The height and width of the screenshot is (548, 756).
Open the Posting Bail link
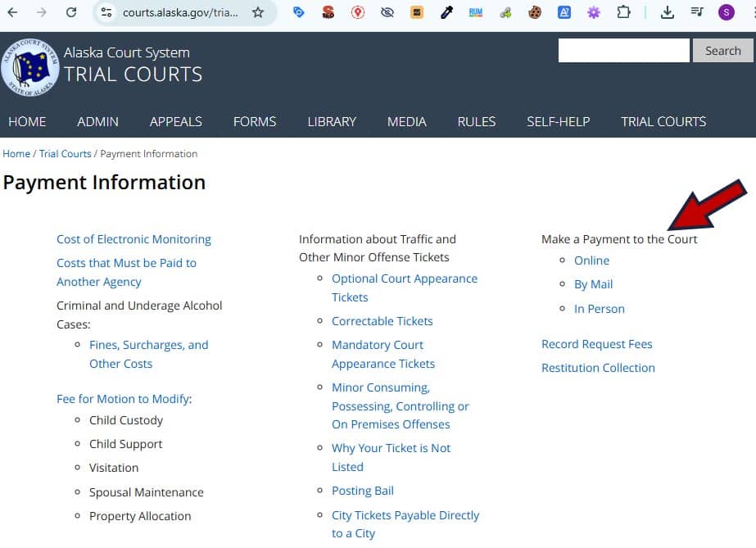coord(362,491)
